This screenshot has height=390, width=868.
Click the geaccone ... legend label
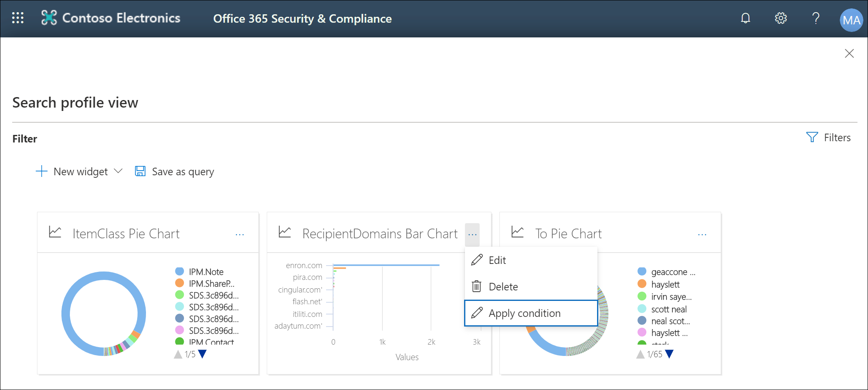pos(673,272)
